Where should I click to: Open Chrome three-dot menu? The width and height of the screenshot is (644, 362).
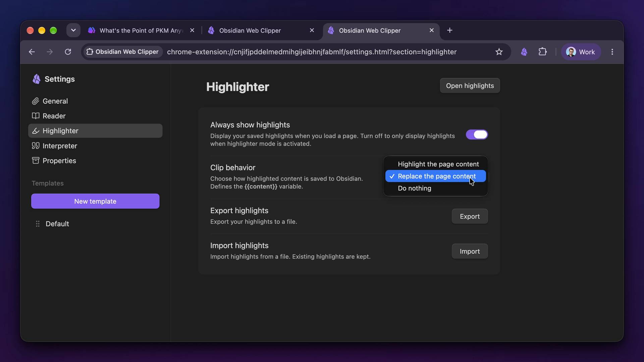pyautogui.click(x=612, y=52)
